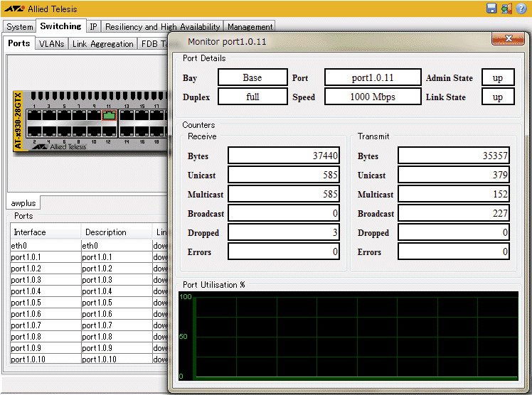Switch to the IP tab
Screen dimensions: 532x395
click(93, 27)
